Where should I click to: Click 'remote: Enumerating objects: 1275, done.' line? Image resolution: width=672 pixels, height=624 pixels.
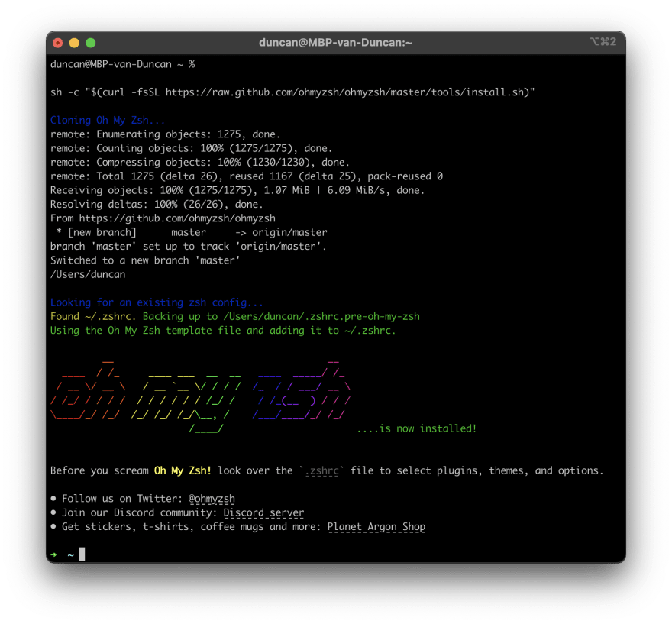pos(165,134)
